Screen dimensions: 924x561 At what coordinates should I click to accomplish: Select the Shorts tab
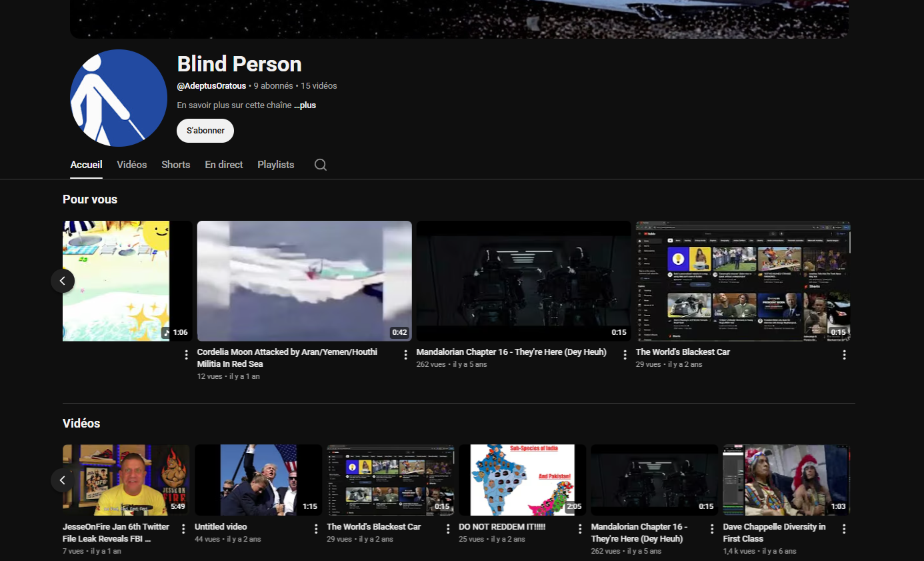click(x=176, y=165)
